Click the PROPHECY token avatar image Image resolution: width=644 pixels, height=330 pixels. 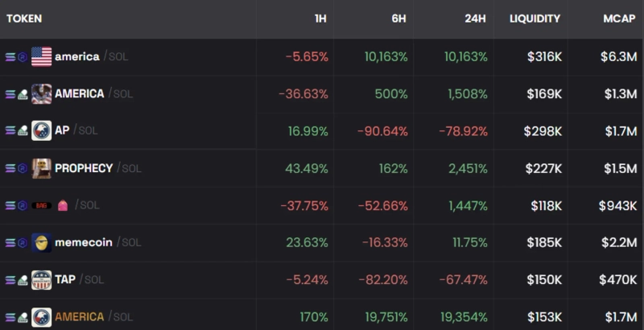[41, 168]
